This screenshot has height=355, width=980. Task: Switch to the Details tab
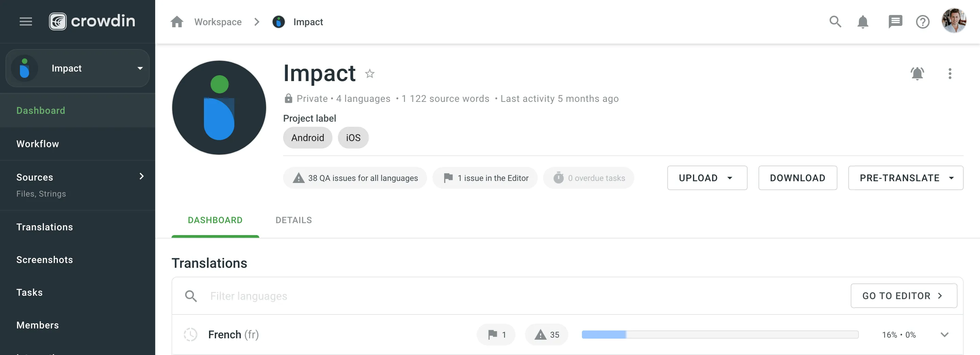(x=294, y=220)
